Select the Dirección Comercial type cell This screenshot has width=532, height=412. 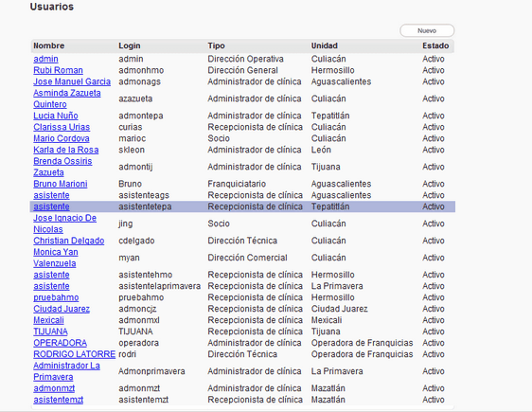[x=247, y=258]
